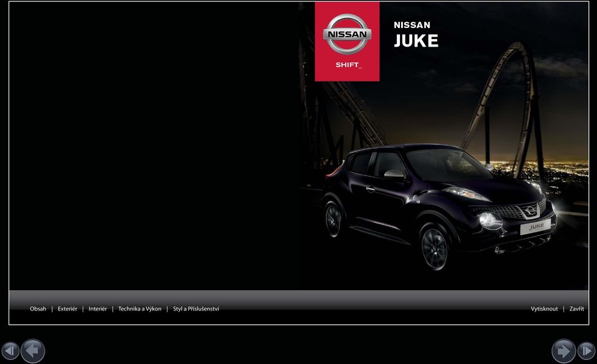Select Styl a Příslušenství menu item

[x=196, y=309]
